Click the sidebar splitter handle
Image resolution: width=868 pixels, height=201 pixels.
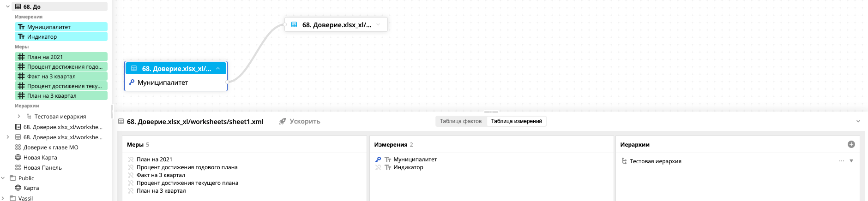(112, 111)
